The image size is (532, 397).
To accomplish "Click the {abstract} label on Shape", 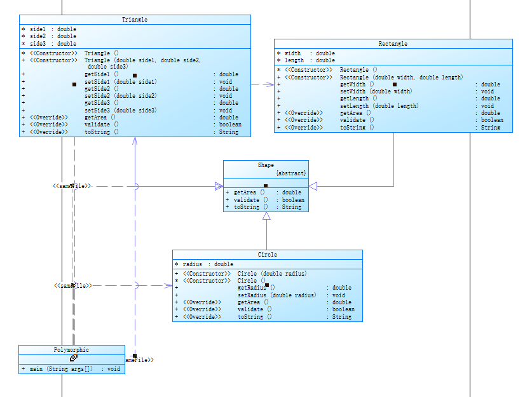I will click(x=290, y=173).
